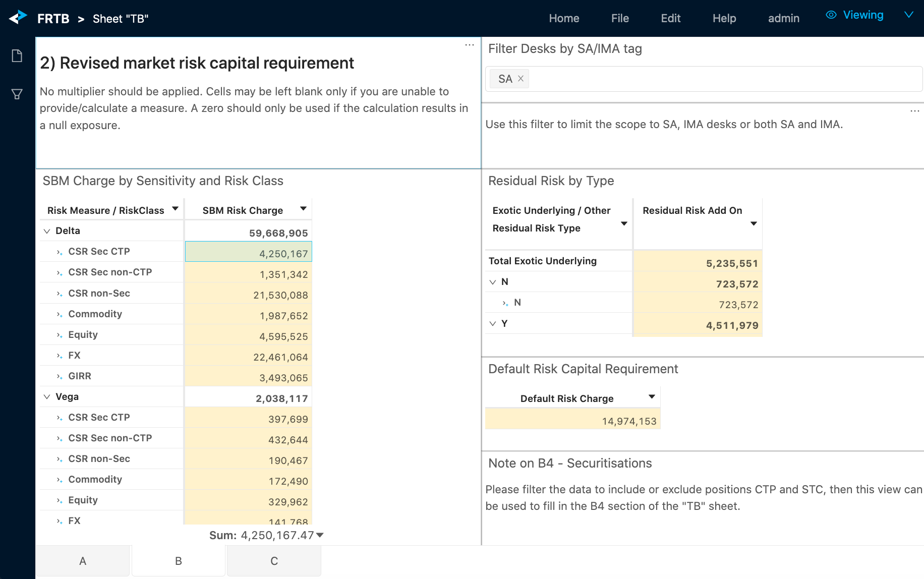Open Risk Measure / RiskClass header dropdown

(175, 209)
